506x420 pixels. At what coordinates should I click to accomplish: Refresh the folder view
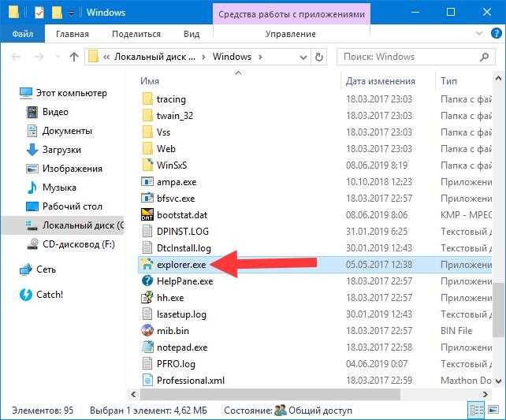pyautogui.click(x=319, y=57)
